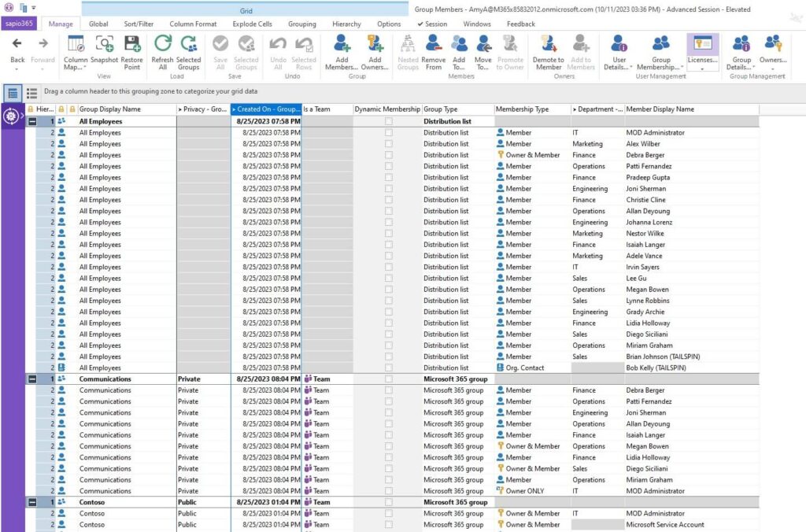Open the Column Format tab
This screenshot has height=532, width=806.
[193, 24]
